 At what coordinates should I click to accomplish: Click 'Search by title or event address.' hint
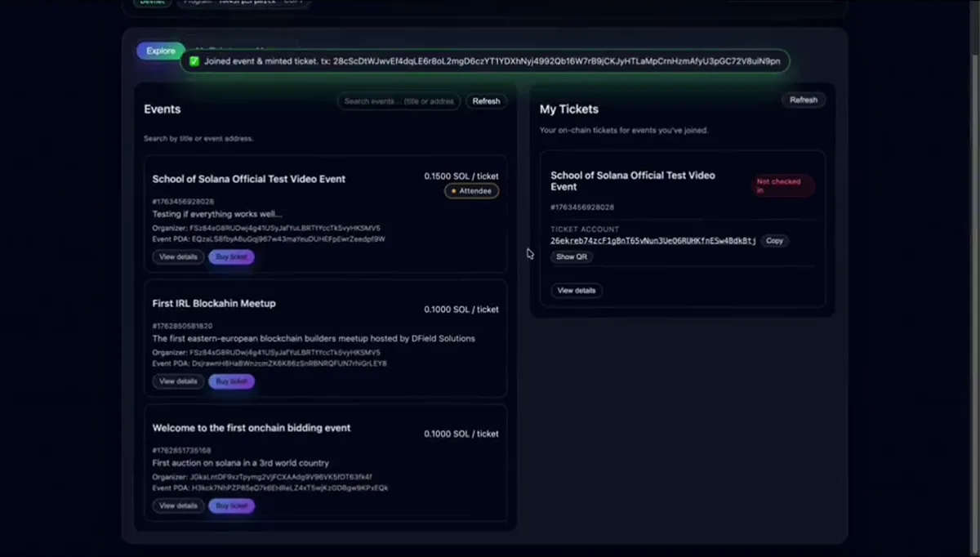[198, 139]
